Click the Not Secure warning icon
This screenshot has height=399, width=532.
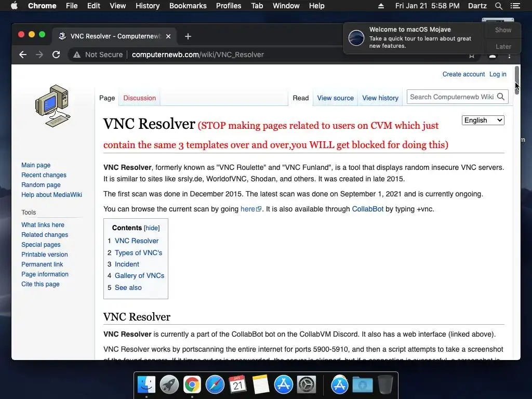77,55
